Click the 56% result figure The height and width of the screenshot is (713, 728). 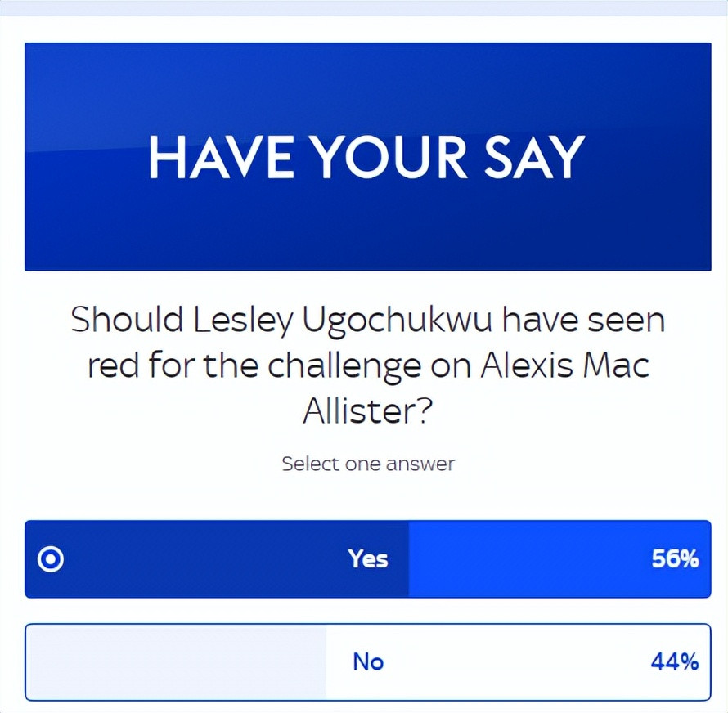(x=675, y=558)
